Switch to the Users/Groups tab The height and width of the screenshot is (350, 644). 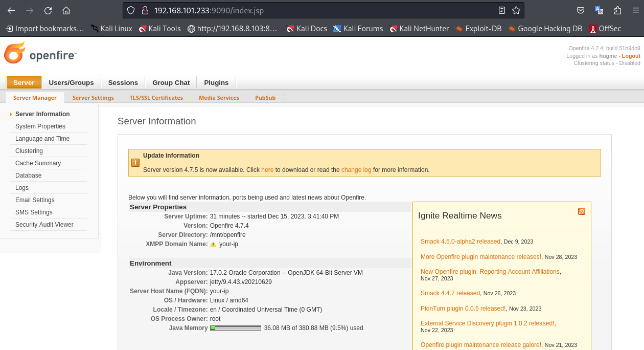71,82
